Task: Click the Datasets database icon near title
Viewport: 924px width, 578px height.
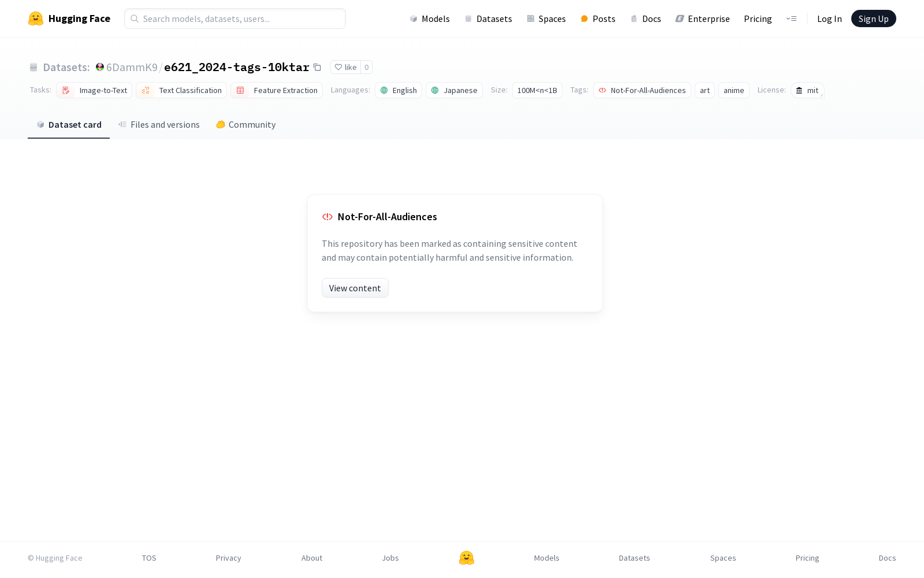Action: (33, 67)
